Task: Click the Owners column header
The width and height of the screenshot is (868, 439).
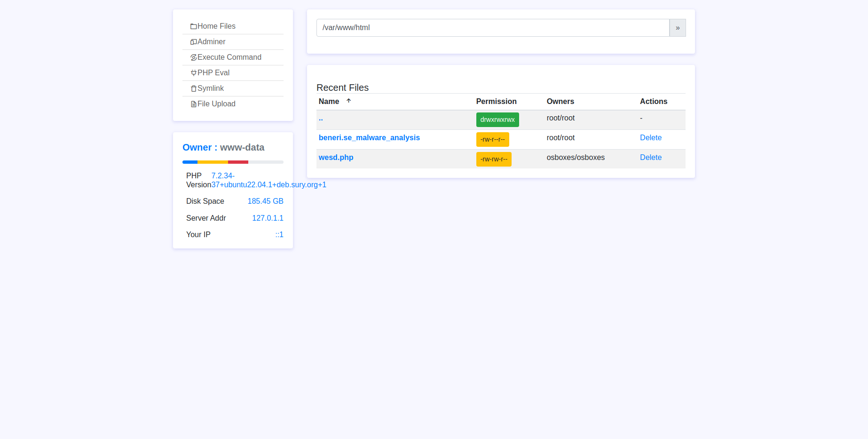Action: click(x=560, y=101)
